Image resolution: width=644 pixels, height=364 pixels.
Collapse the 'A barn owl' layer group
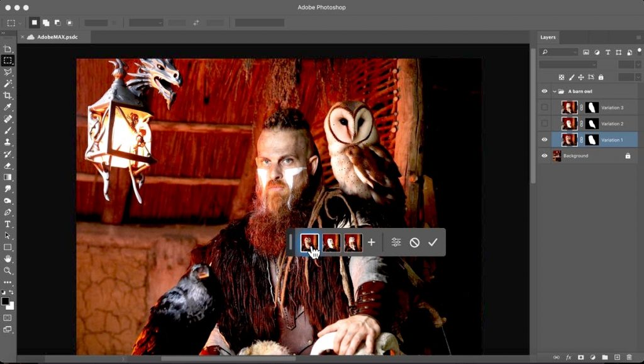point(554,91)
